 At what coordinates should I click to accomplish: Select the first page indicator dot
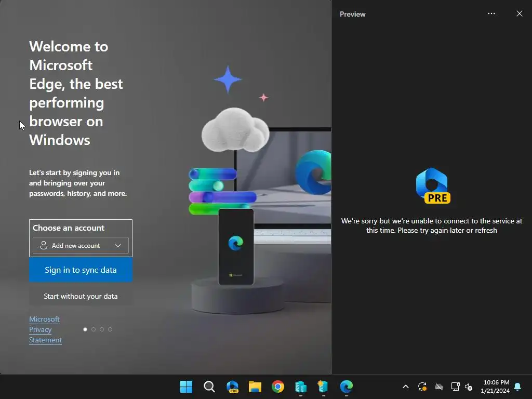coord(85,329)
